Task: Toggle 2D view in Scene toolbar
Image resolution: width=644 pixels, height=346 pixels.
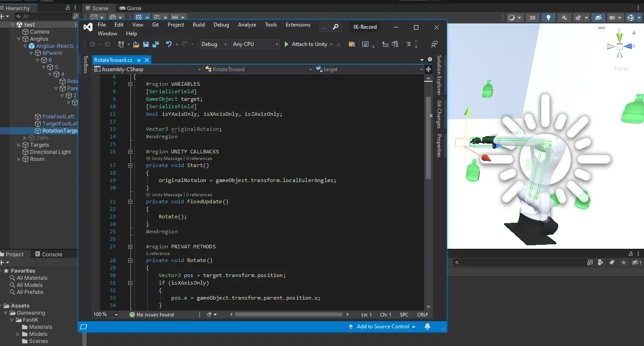Action: (x=533, y=18)
